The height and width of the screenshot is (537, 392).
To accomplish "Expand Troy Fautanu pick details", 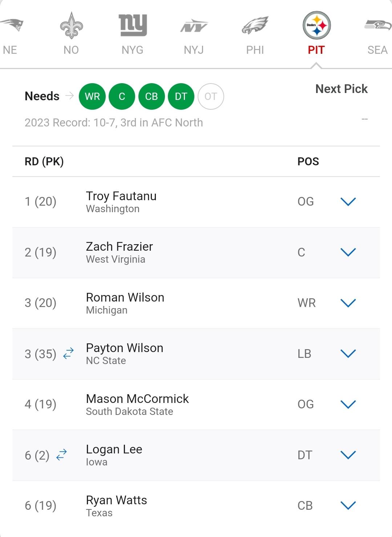I will (x=348, y=202).
